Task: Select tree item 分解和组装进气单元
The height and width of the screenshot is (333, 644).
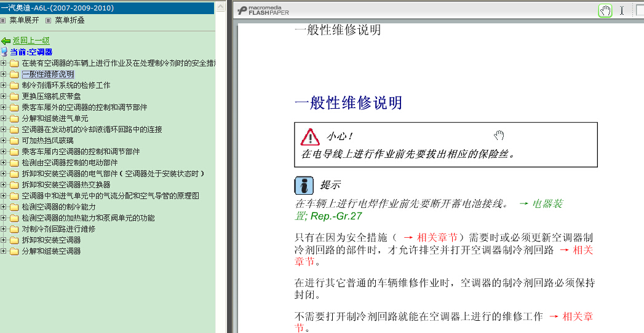Action: (55, 119)
